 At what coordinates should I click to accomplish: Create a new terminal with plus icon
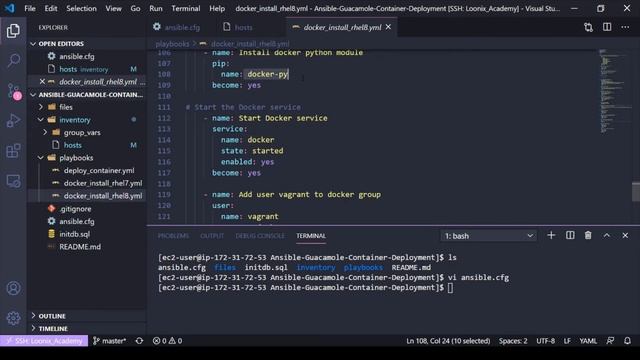(551, 236)
